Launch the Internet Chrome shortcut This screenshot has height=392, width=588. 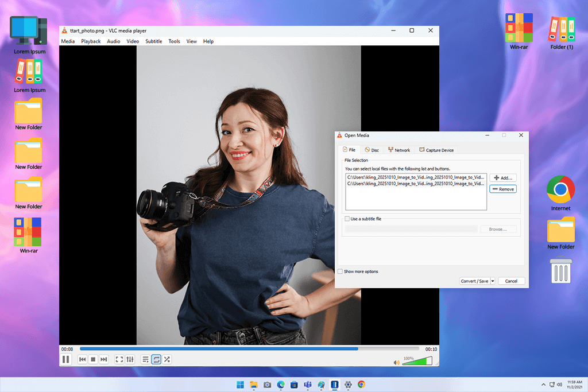coord(560,193)
